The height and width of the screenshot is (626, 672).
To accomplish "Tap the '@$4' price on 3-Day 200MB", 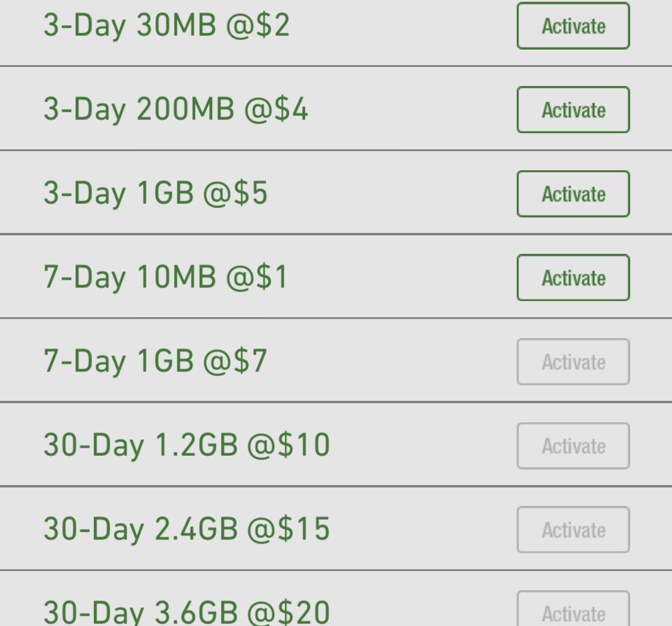I will tap(276, 110).
